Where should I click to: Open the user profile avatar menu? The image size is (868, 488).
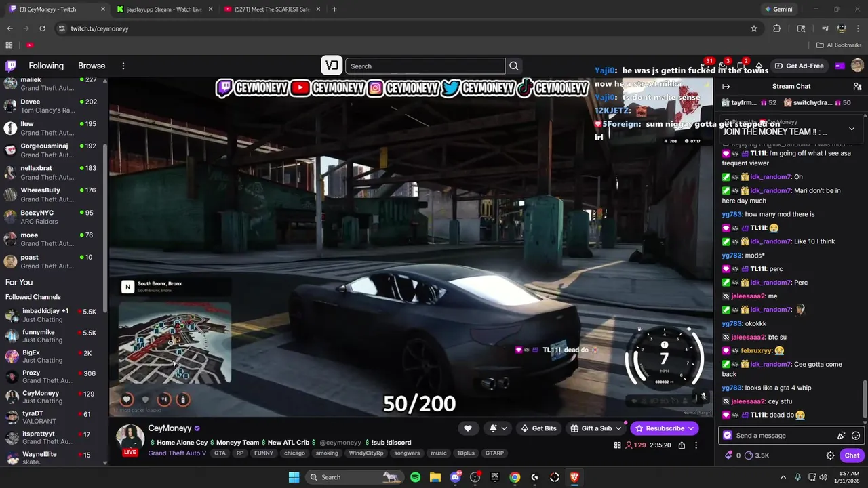(x=857, y=66)
